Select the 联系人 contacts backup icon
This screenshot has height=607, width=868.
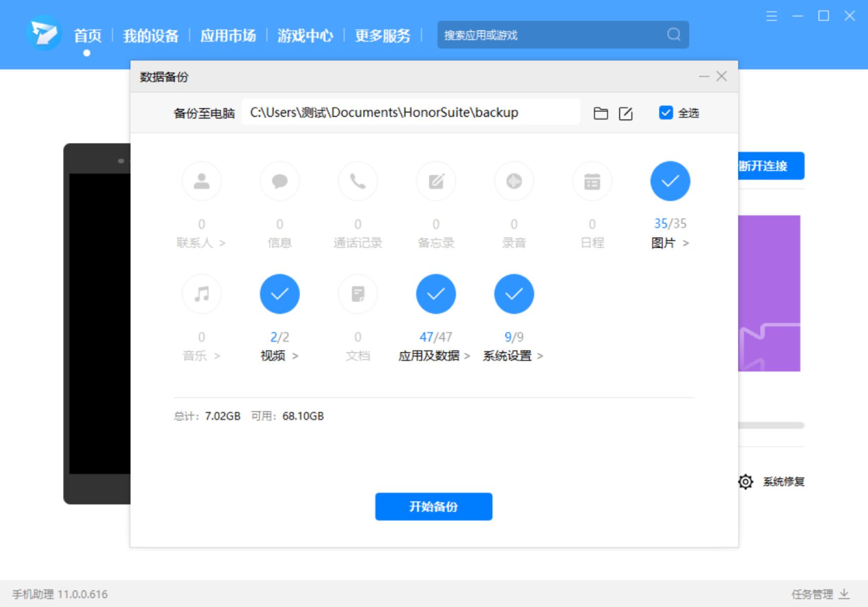click(x=201, y=181)
